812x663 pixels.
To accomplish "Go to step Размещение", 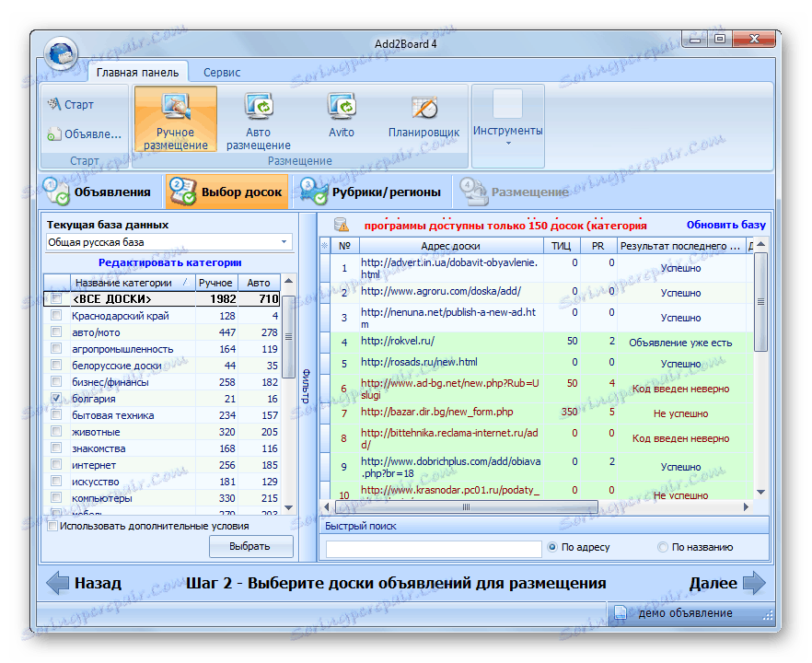I will tap(515, 192).
